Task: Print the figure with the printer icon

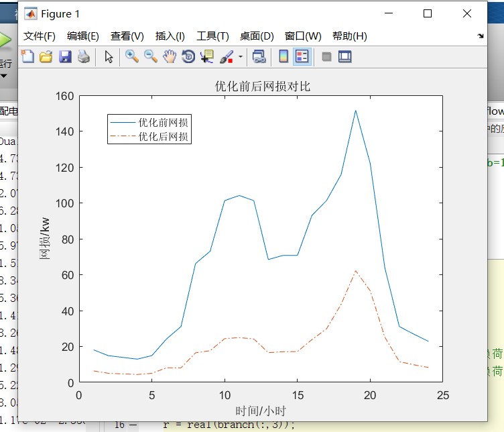Action: pyautogui.click(x=84, y=56)
